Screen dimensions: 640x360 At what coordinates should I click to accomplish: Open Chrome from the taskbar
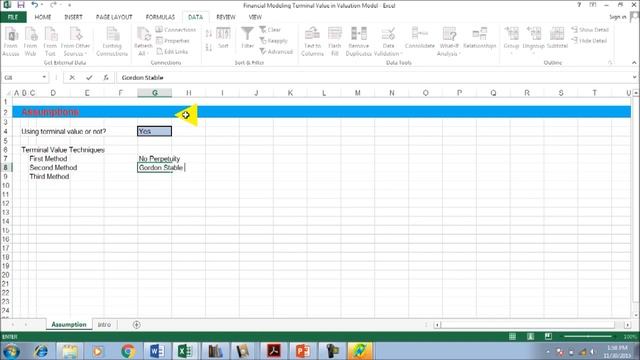(x=128, y=351)
